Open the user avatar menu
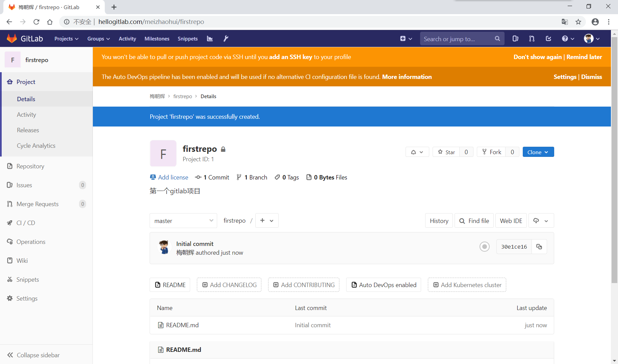 592,38
